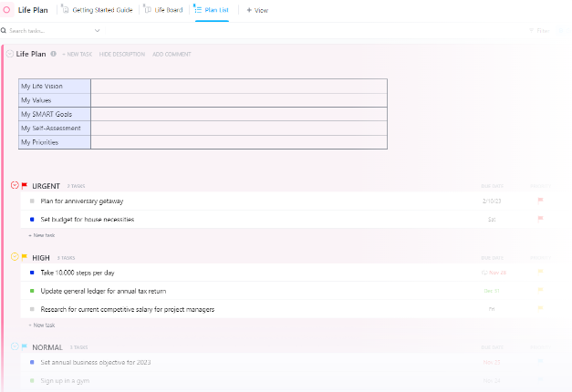The image size is (572, 392).
Task: Click ADD COMMENT
Action: tap(172, 55)
